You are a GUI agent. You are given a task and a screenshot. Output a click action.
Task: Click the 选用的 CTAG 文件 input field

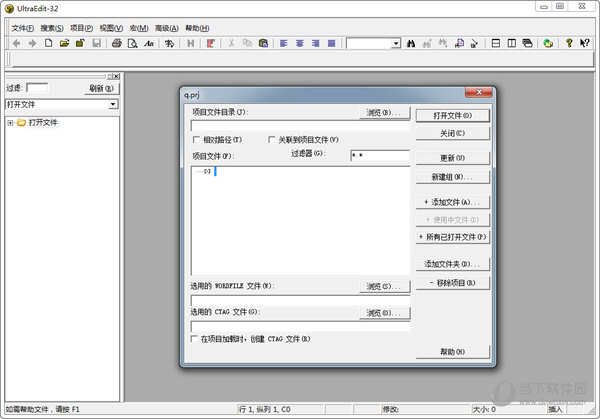(x=300, y=326)
